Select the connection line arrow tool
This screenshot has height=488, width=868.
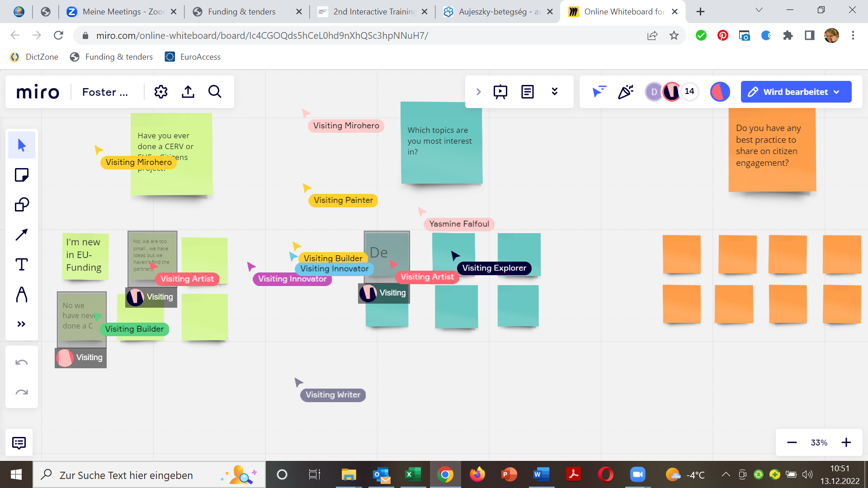pos(21,235)
